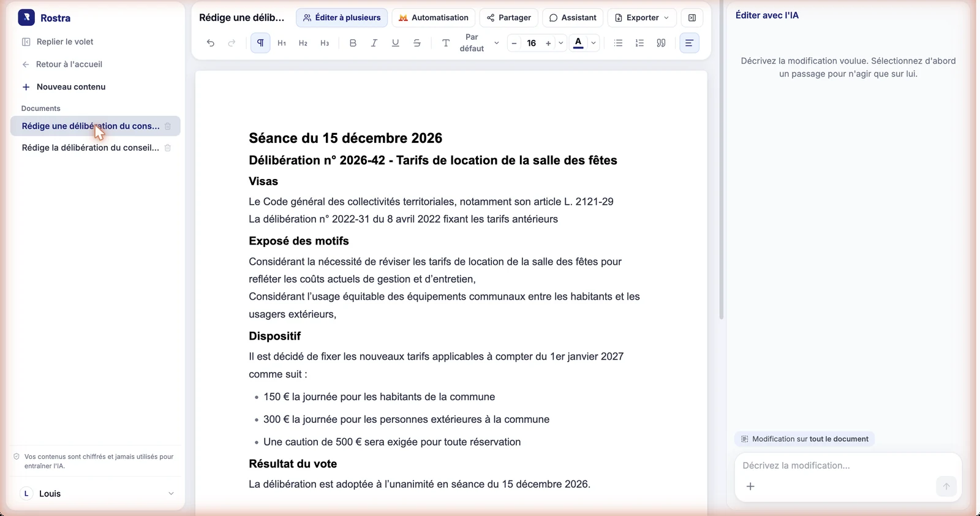Image resolution: width=980 pixels, height=516 pixels.
Task: Click the "Dispositif" heading
Action: (x=275, y=336)
